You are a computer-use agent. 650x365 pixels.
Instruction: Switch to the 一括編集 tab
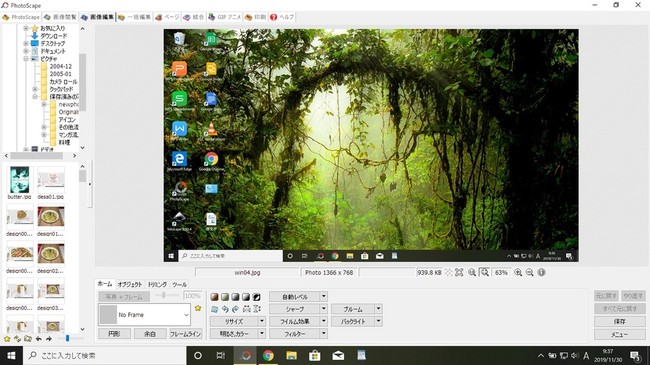134,17
